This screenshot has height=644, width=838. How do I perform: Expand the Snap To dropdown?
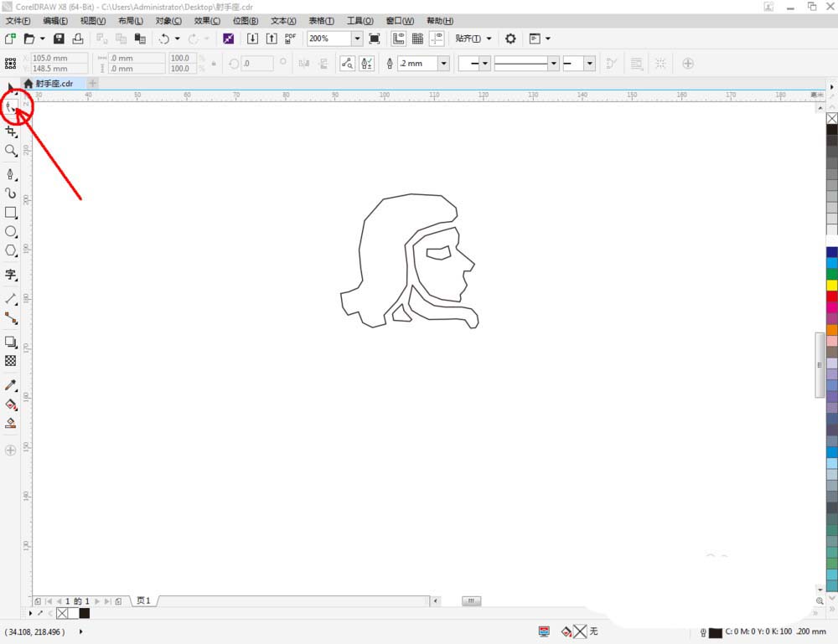tap(489, 39)
